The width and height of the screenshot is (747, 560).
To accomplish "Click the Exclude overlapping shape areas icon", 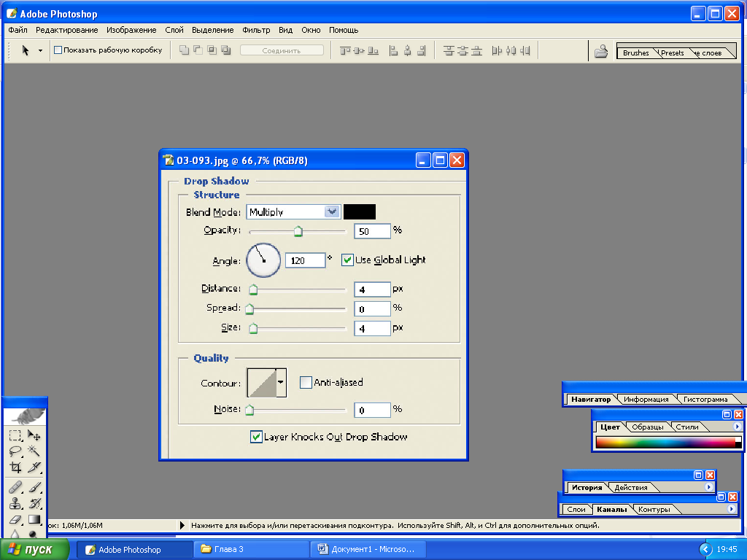I will (x=226, y=50).
